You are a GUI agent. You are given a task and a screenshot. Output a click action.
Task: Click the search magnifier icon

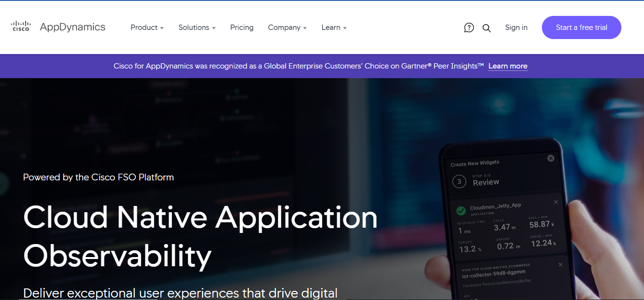[486, 28]
